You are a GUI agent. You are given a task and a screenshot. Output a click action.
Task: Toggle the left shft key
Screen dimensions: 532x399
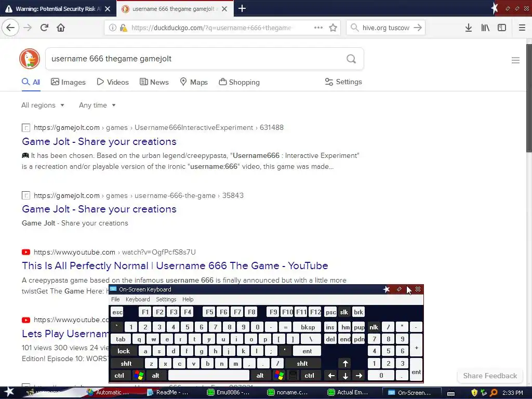pyautogui.click(x=126, y=363)
